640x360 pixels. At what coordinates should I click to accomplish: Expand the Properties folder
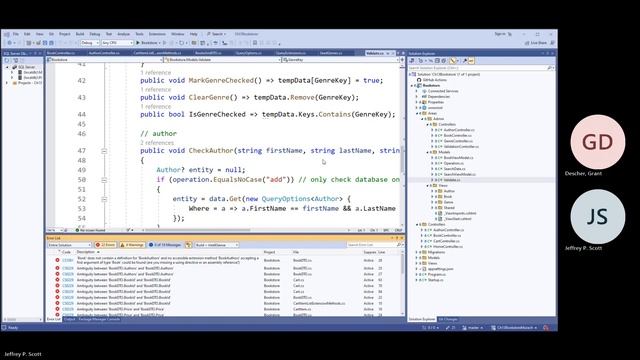point(417,102)
